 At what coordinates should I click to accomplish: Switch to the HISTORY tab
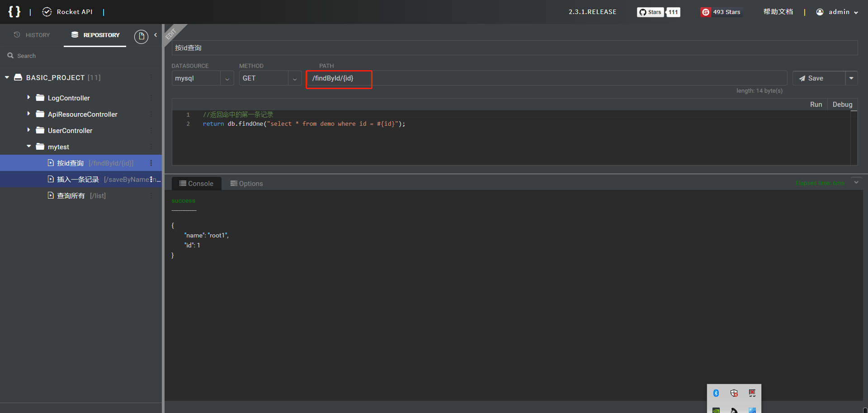pos(32,35)
